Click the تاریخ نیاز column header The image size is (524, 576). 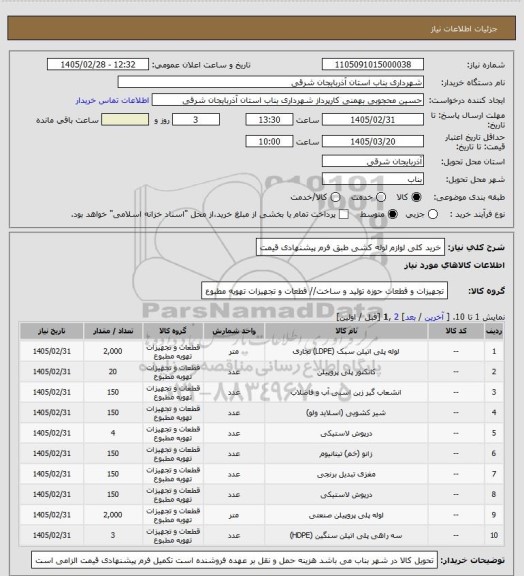click(51, 331)
